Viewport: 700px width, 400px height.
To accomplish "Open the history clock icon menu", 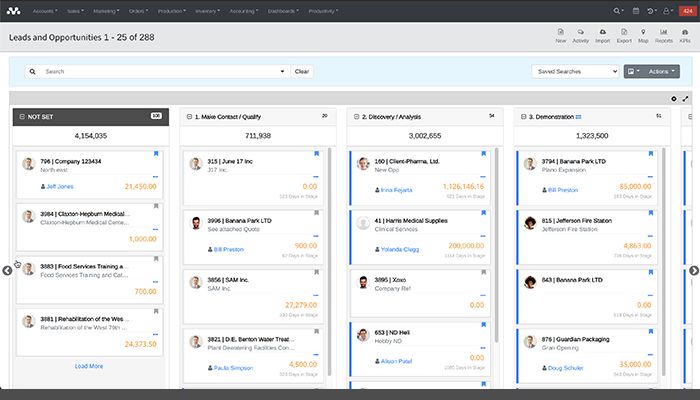I will pos(652,11).
